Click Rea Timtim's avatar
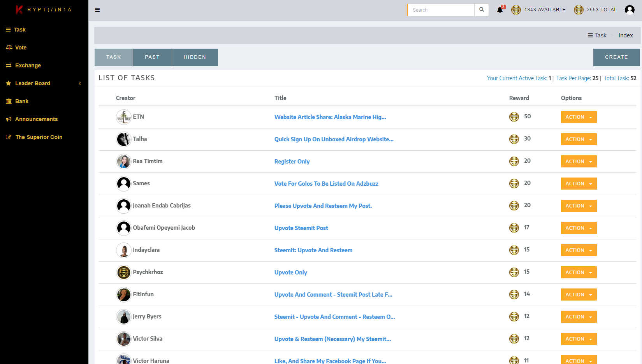Screen dimensions: 642x364 [x=124, y=162]
